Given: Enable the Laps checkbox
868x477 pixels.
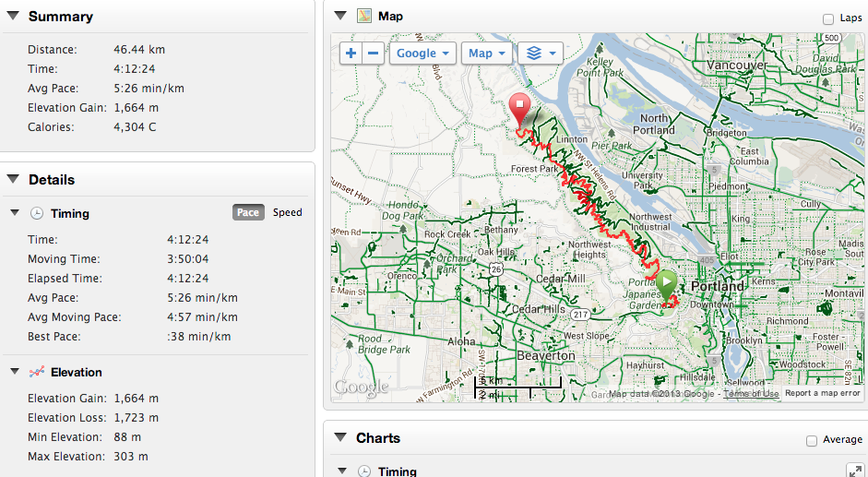Looking at the screenshot, I should point(828,18).
